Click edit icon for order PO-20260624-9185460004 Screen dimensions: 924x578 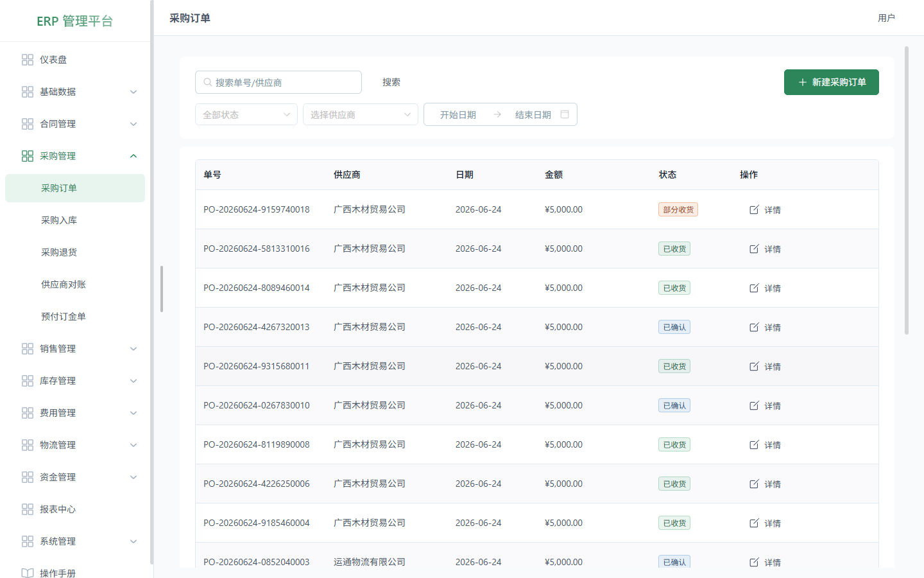755,523
